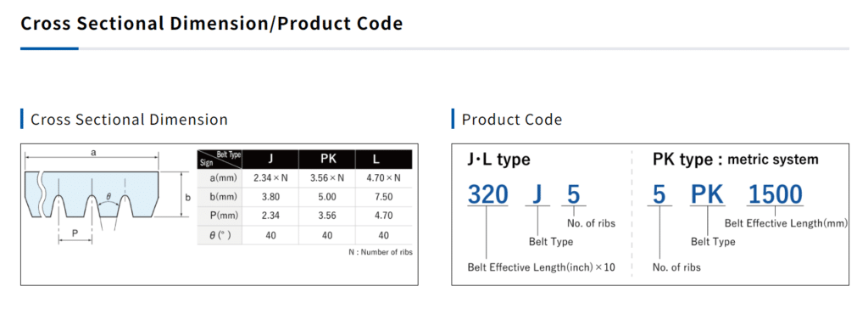
Task: Click the L belt type column header
Action: coord(384,160)
